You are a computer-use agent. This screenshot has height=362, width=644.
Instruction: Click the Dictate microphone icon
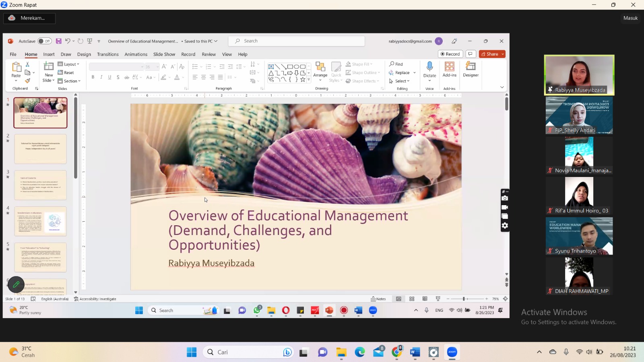pos(429,67)
